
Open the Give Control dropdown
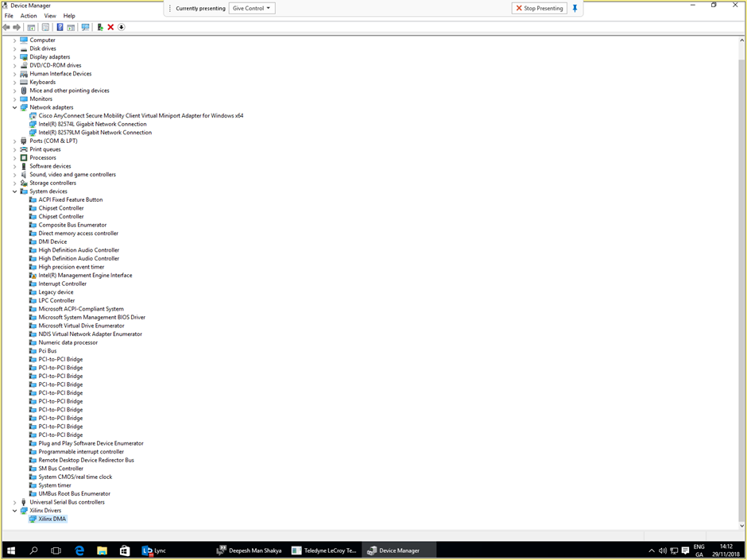(252, 8)
